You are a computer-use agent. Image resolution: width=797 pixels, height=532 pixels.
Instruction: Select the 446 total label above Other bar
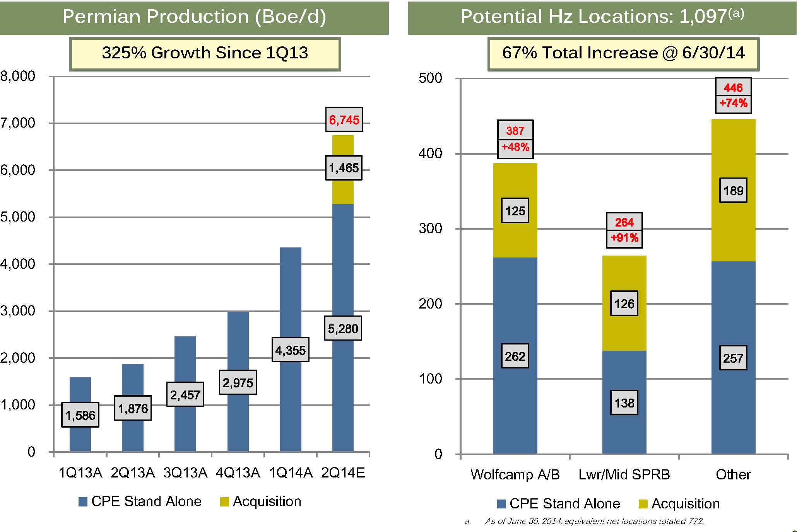733,88
